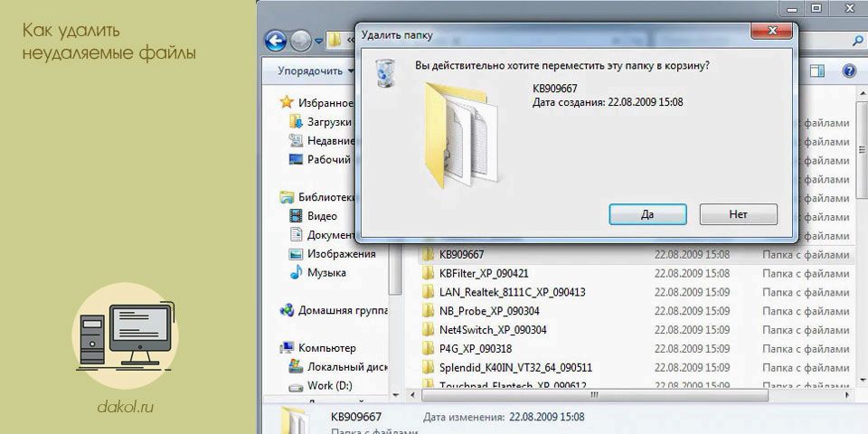868x434 pixels.
Task: Click the navigation pane vertical scrollbar
Action: 396,268
